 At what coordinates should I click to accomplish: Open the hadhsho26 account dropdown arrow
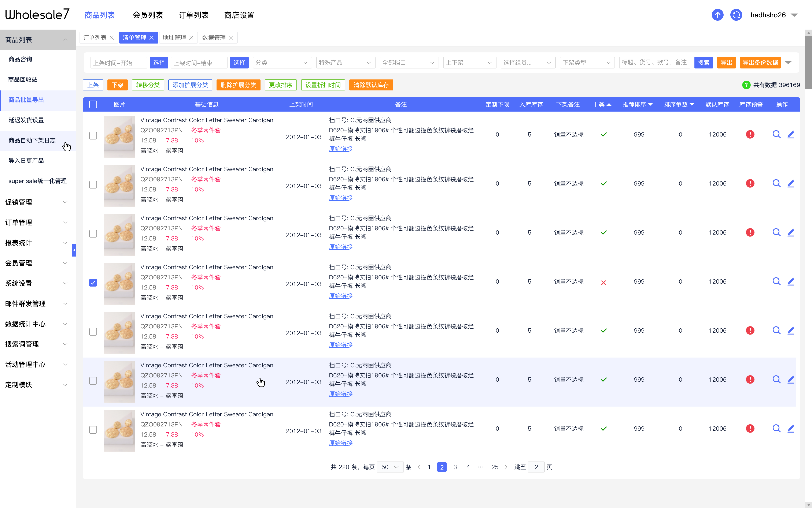pyautogui.click(x=794, y=15)
